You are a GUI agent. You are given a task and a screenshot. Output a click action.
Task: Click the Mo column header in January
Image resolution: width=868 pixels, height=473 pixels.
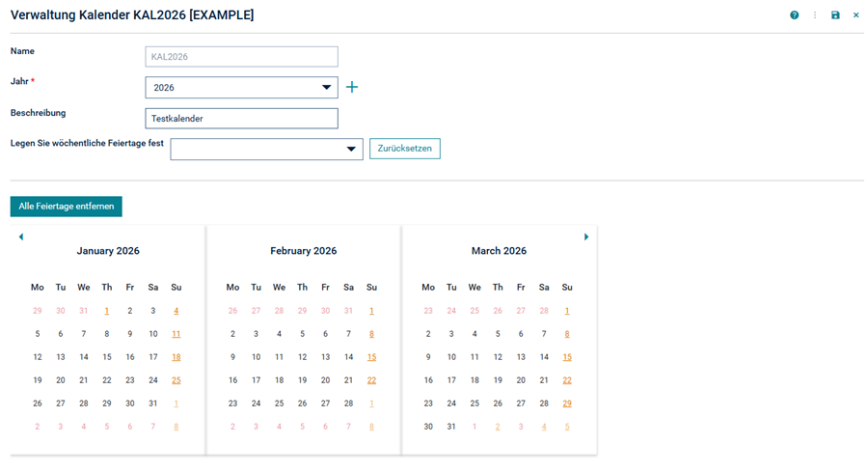(37, 288)
